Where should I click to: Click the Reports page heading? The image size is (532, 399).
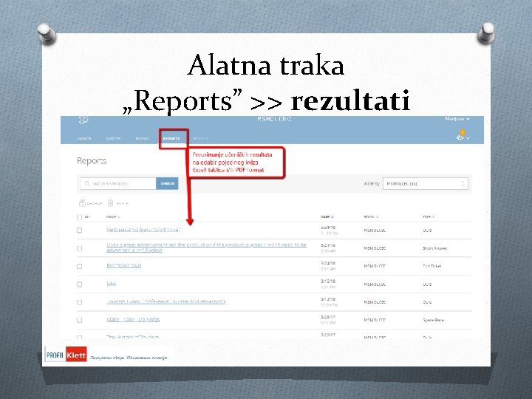pos(92,161)
